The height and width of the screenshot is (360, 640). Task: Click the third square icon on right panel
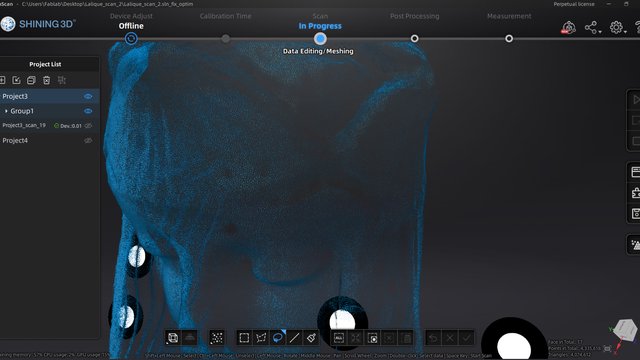point(635,141)
